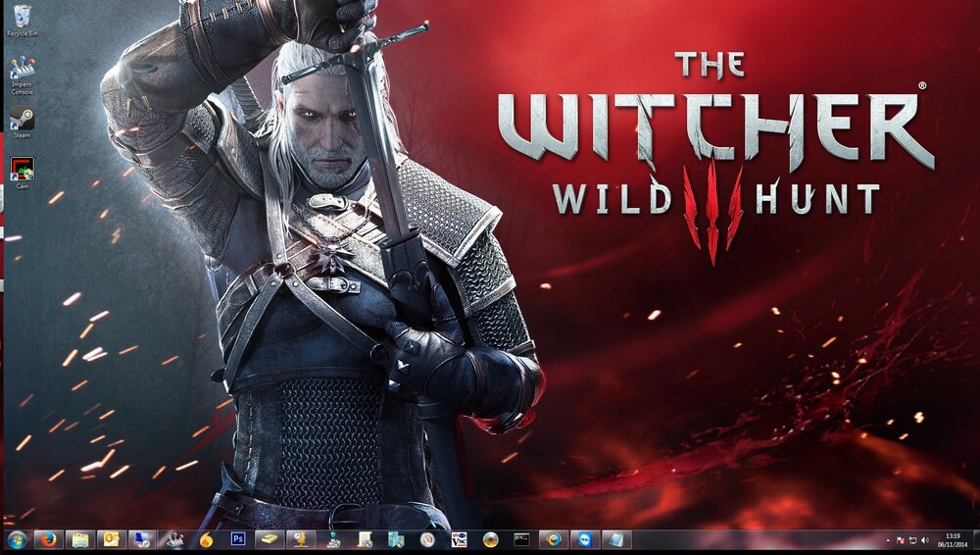Open Windows Explorer from the taskbar
The image size is (980, 555).
(x=80, y=539)
